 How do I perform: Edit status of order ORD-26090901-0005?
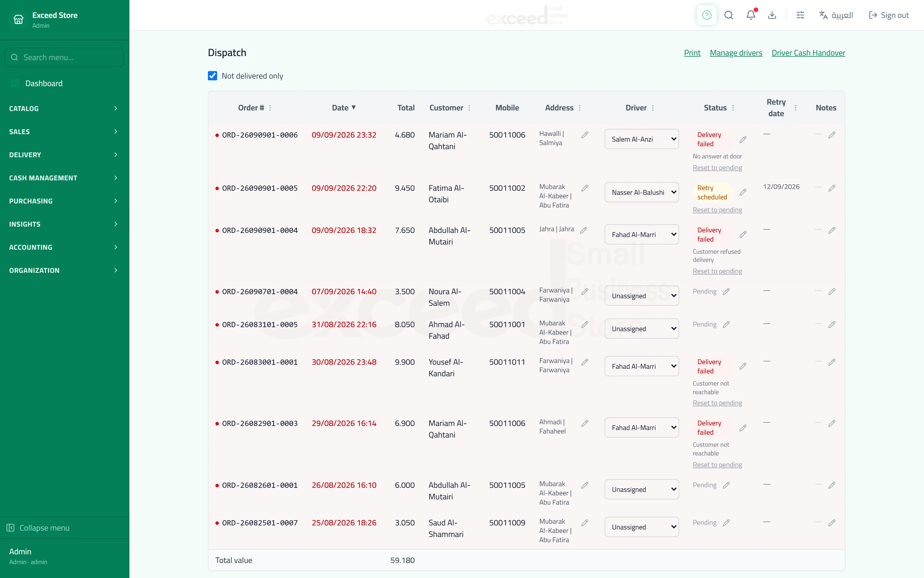pos(743,192)
